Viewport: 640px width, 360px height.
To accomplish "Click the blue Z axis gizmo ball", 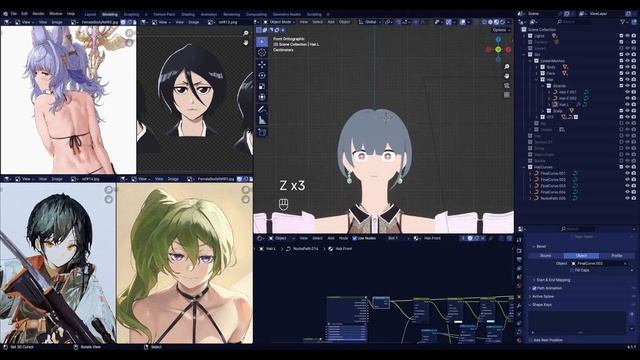I will click(498, 40).
